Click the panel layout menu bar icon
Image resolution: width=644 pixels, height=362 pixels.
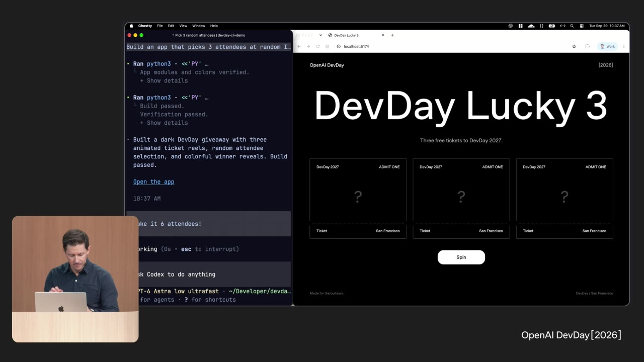(521, 26)
